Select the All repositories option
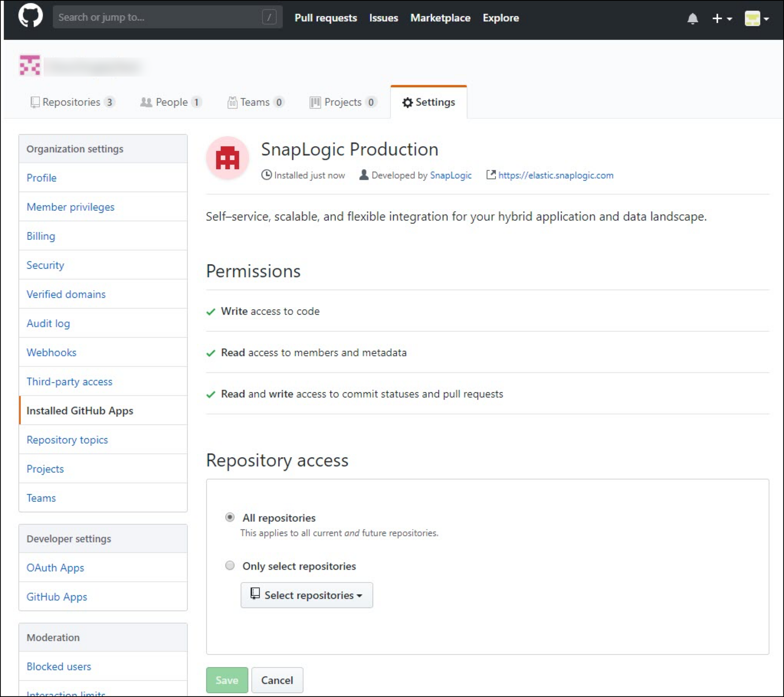 pos(230,517)
